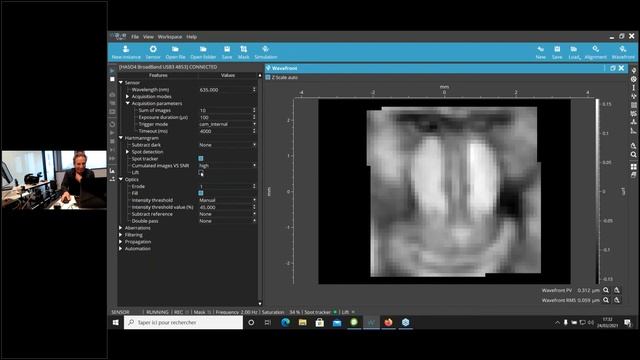The width and height of the screenshot is (640, 360).
Task: Open the Subtract reference dropdown
Action: point(227,214)
